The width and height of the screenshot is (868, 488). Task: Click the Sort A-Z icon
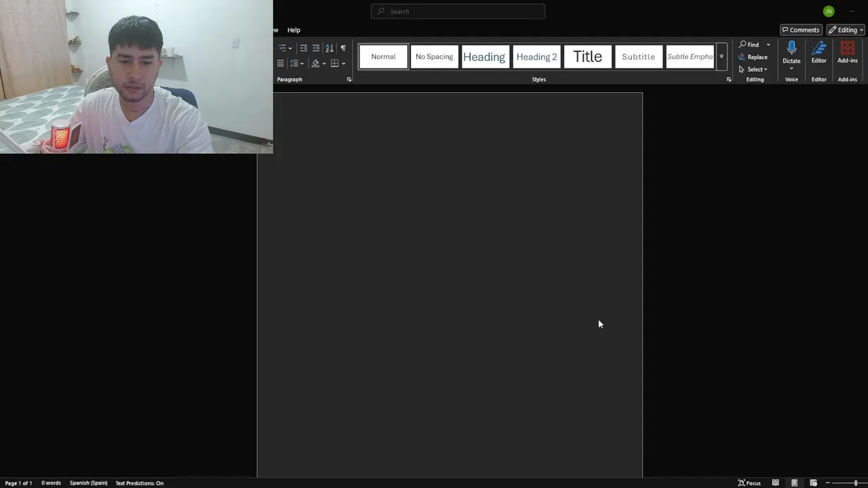pos(330,48)
